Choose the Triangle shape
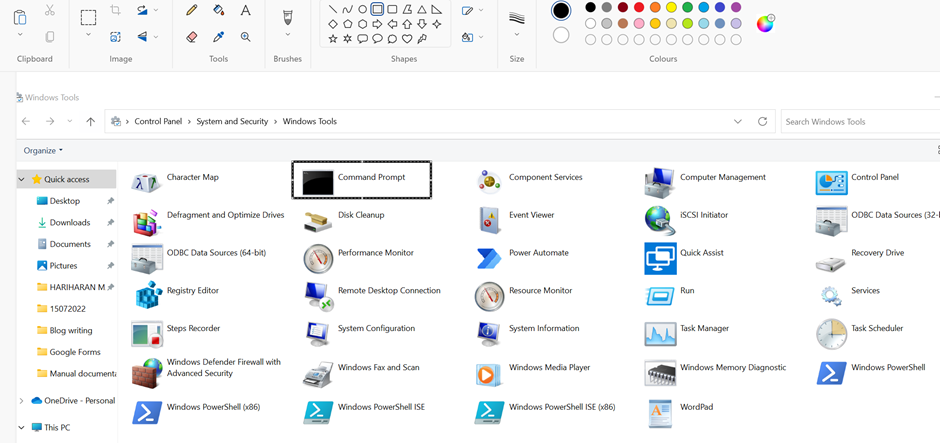 tap(421, 9)
